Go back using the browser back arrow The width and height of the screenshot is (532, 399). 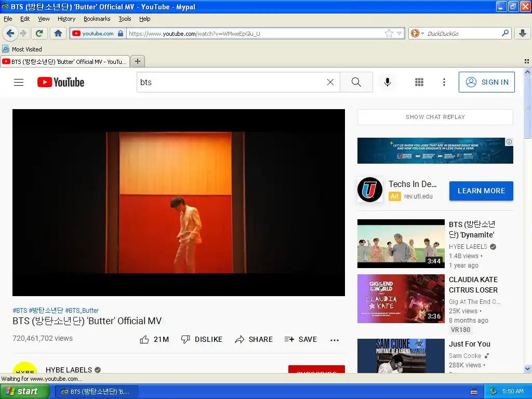click(x=10, y=33)
